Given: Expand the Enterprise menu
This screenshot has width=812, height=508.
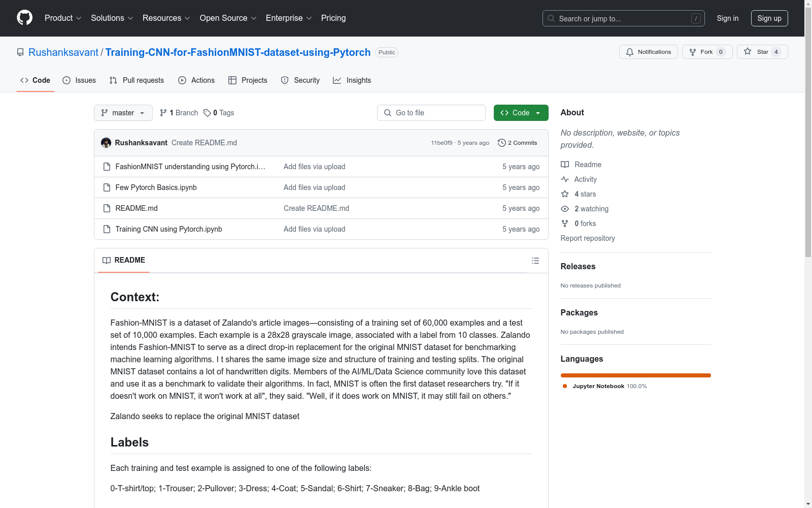Looking at the screenshot, I should point(289,18).
